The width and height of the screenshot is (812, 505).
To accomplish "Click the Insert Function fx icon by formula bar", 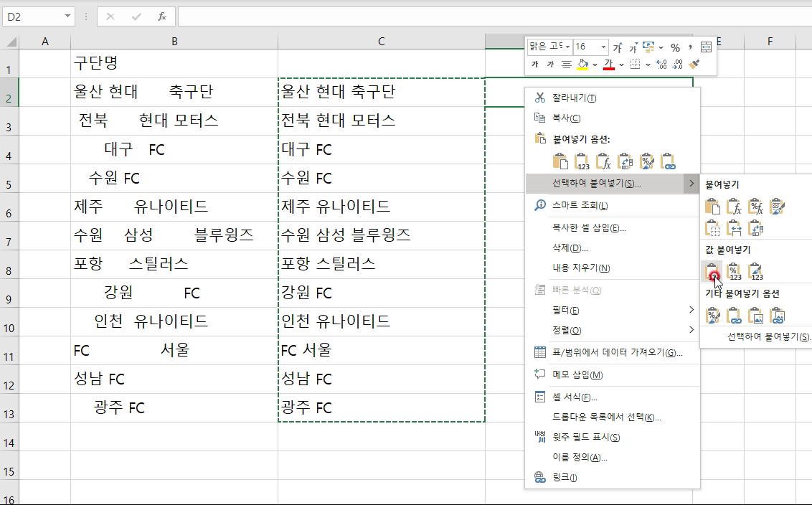I will [161, 16].
